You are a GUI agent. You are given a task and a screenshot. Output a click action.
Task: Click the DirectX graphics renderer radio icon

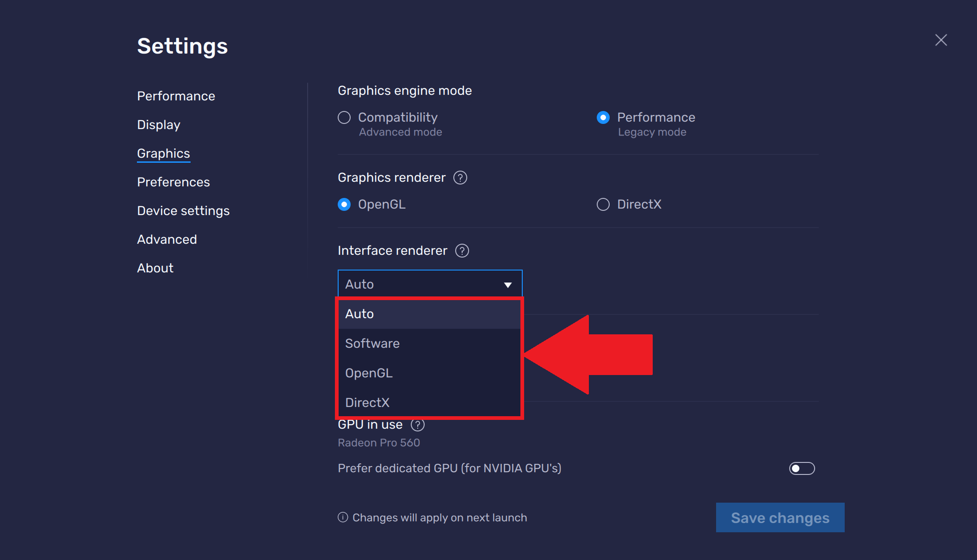pos(604,204)
